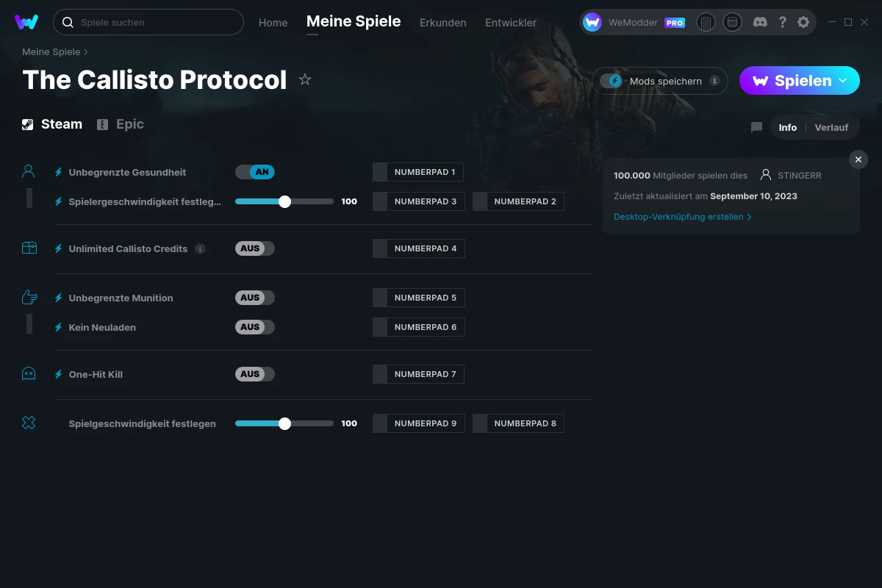Click the Spielergeschwindigkeit festlegen label
The width and height of the screenshot is (882, 588).
[x=145, y=201]
